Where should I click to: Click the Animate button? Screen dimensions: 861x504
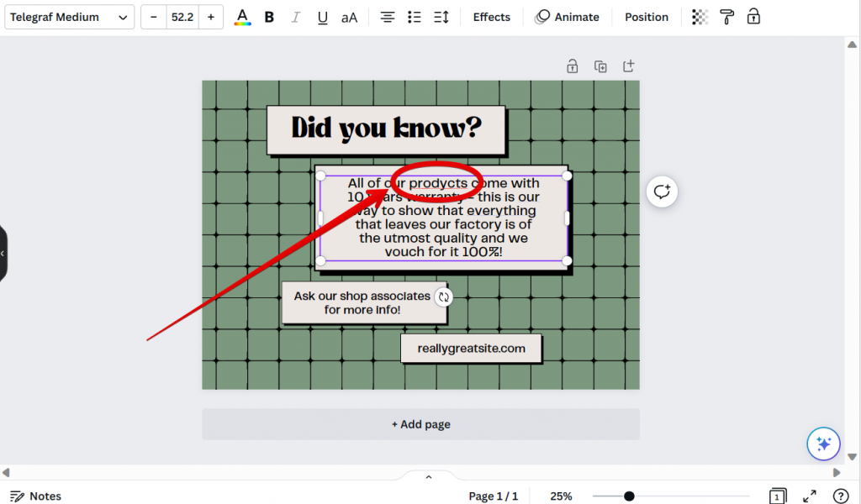coord(568,17)
